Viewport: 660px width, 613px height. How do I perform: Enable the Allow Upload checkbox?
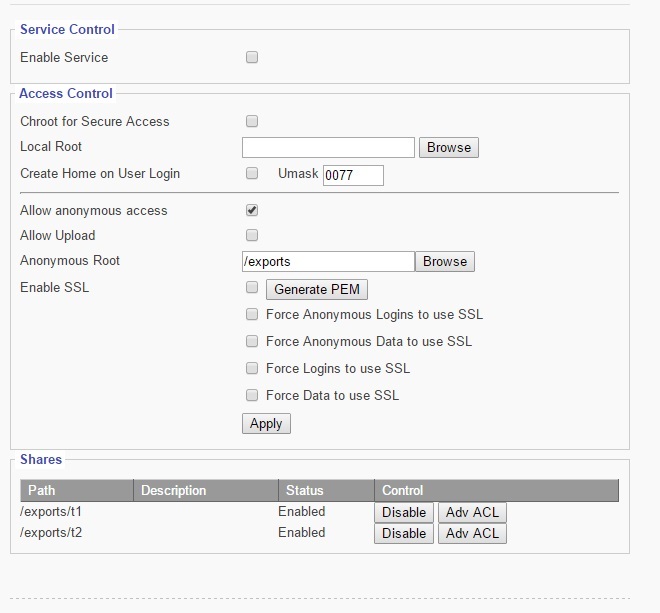tap(252, 236)
